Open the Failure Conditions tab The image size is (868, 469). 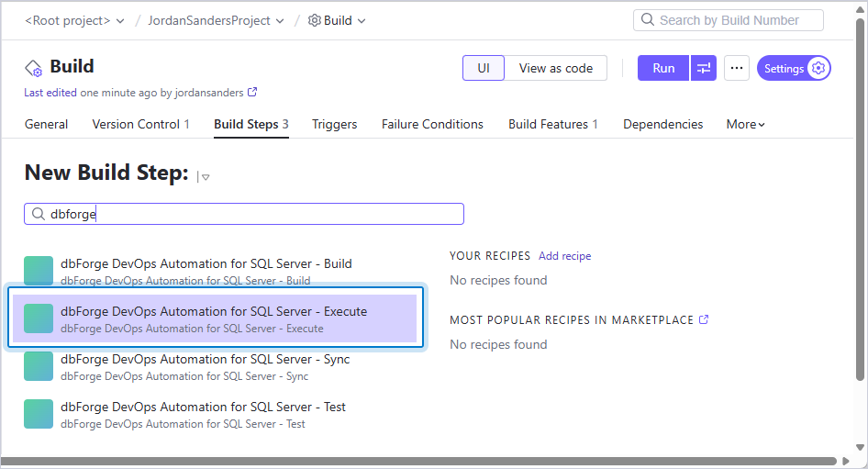[x=432, y=124]
